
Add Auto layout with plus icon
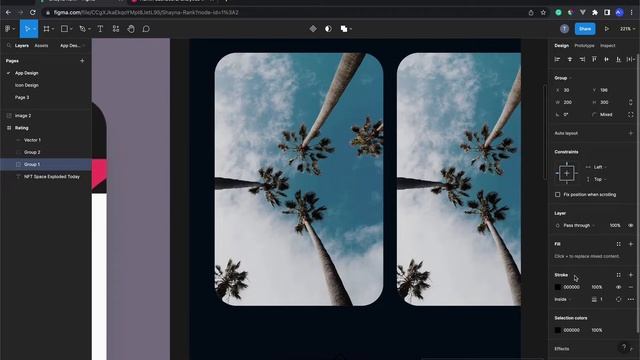[x=631, y=133]
